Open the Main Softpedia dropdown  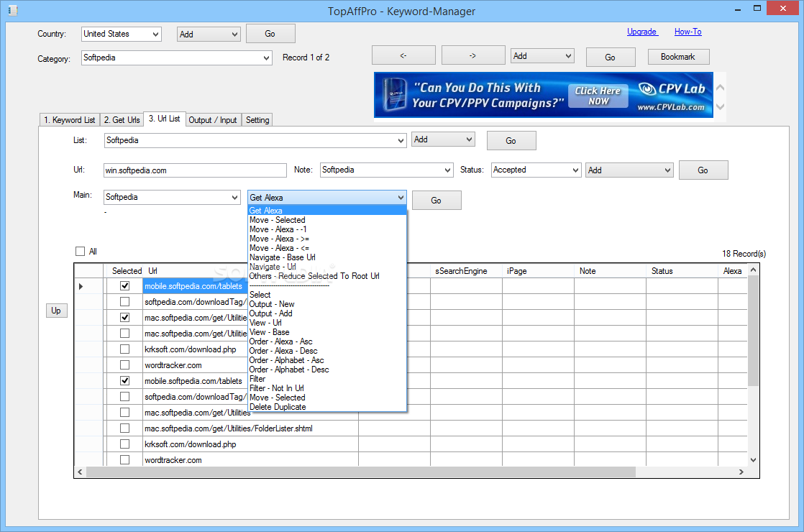coord(234,197)
